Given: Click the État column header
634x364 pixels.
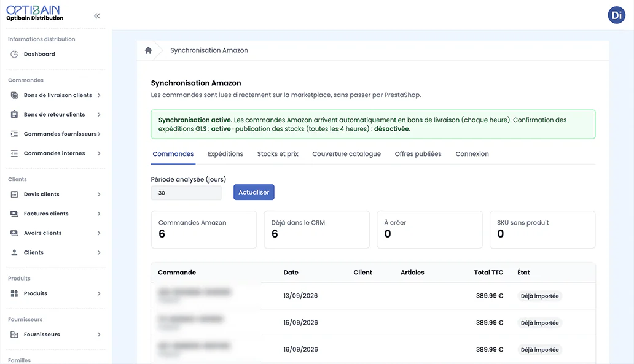Looking at the screenshot, I should click(x=523, y=273).
